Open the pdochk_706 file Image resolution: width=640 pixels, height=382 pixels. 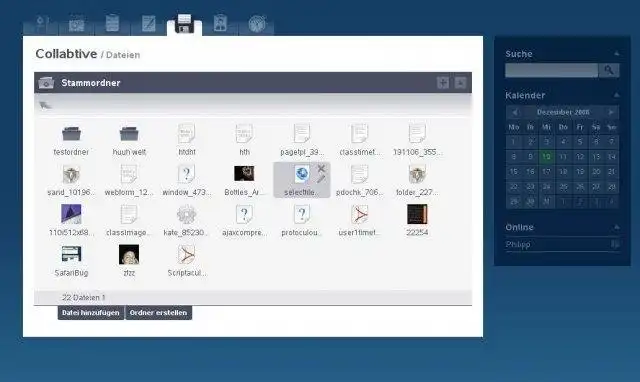[x=359, y=175]
